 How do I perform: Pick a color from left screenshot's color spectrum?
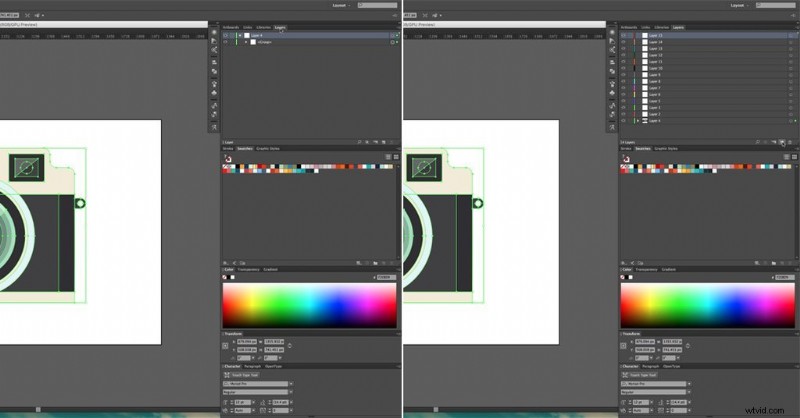click(309, 305)
